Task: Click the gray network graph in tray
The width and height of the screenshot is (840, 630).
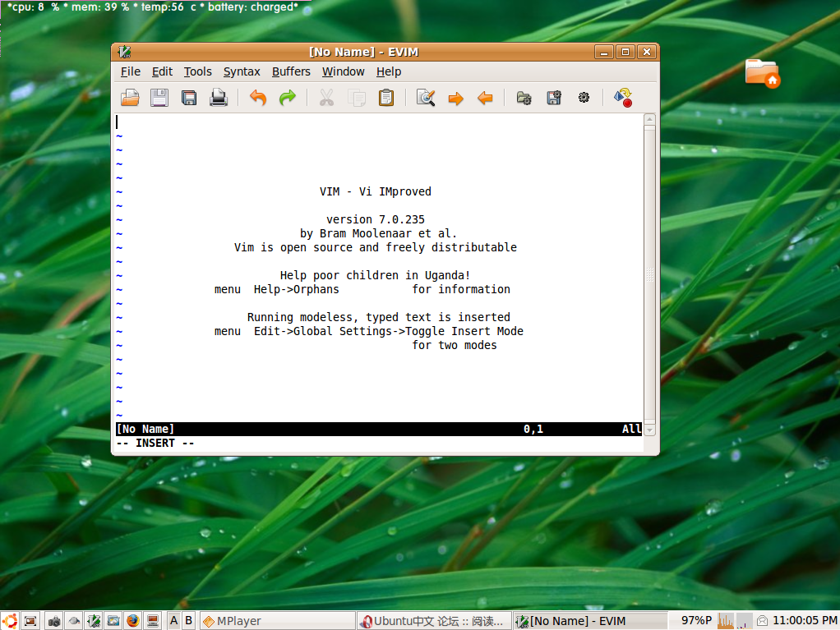Action: click(745, 621)
